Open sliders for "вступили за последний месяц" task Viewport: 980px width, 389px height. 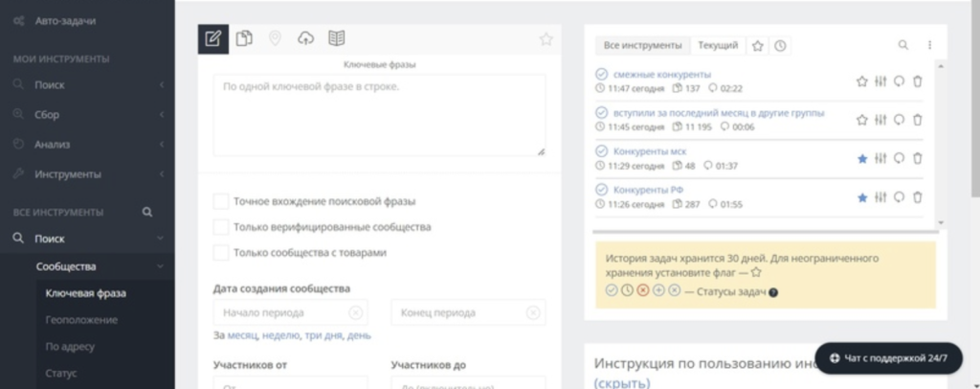pos(880,120)
